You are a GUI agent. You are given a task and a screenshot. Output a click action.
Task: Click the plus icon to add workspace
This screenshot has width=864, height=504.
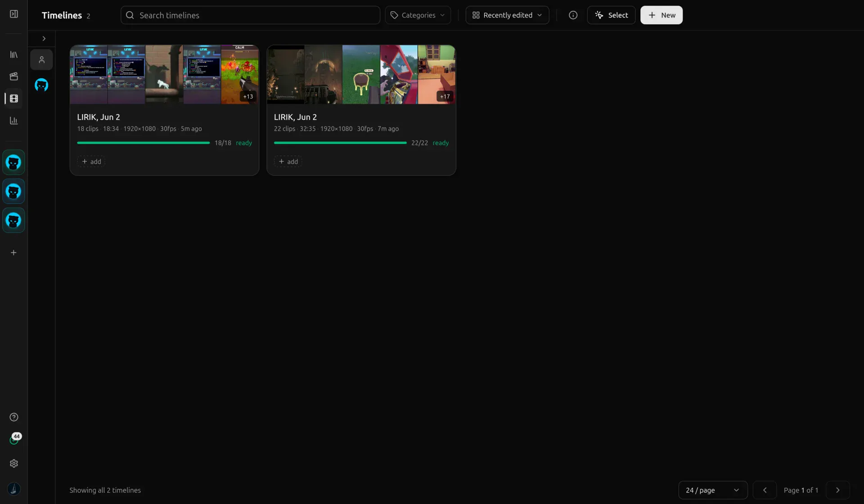coord(13,253)
